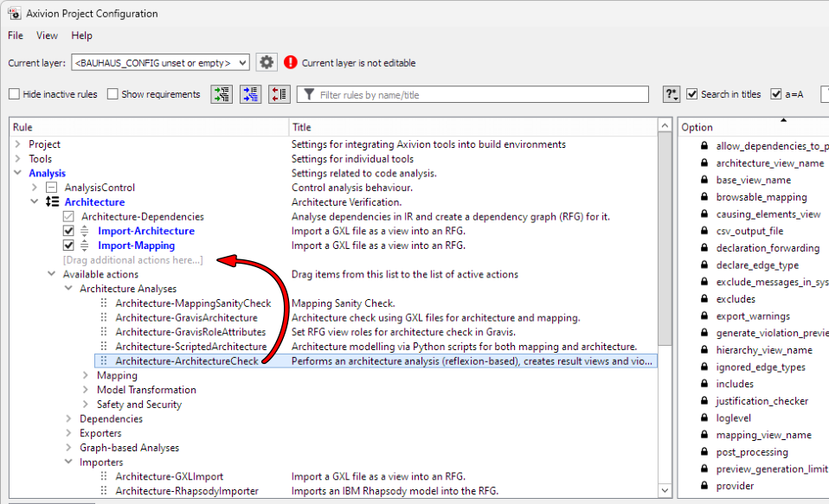This screenshot has height=504, width=829.
Task: Click the lock icon for allow_dependencies_to_p option
Action: coord(704,146)
